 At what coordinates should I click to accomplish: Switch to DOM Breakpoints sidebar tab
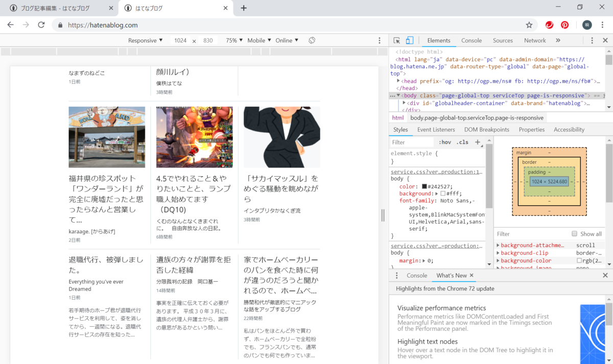click(486, 130)
